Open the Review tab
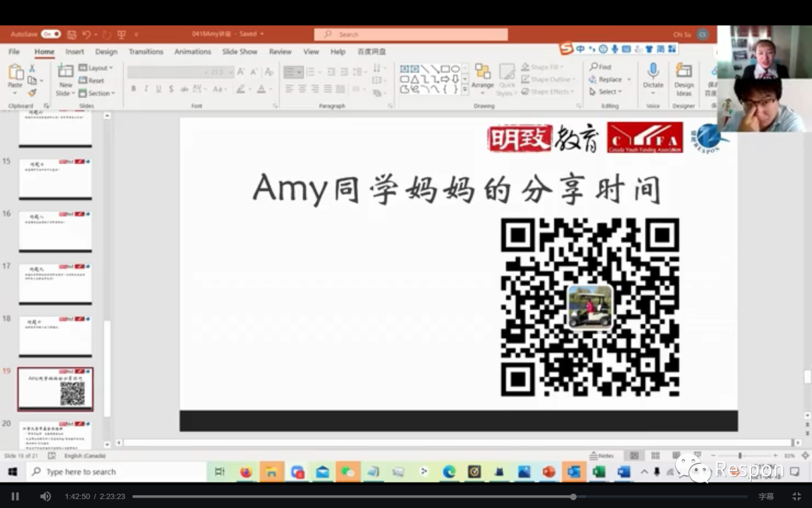 point(280,51)
